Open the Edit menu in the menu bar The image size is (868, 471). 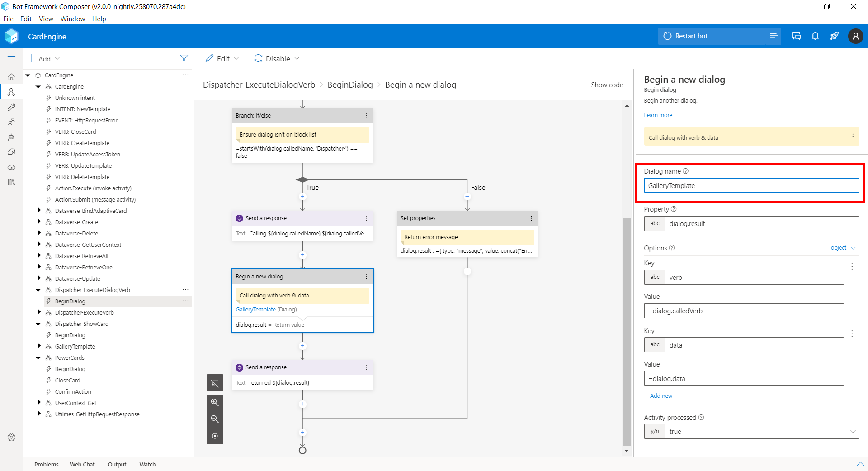[x=26, y=19]
